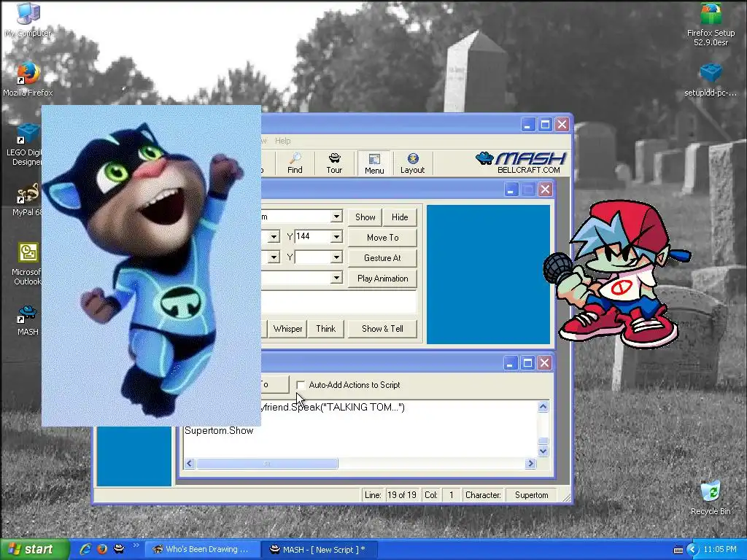Screen dimensions: 747x560
Task: Expand quick launch chevron on taskbar
Action: (x=135, y=545)
